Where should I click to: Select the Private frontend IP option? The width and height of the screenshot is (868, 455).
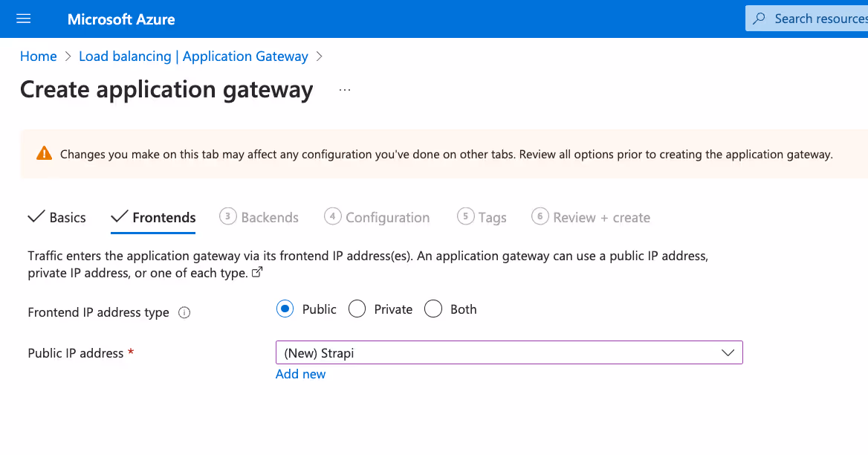click(357, 308)
